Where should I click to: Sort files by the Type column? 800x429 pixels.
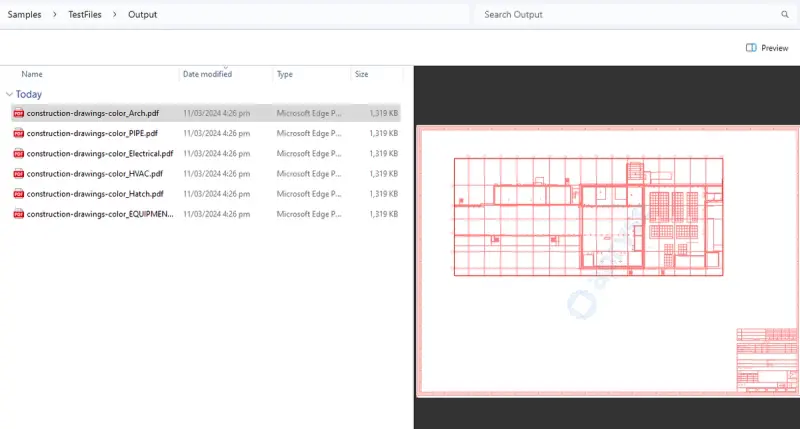pos(285,74)
